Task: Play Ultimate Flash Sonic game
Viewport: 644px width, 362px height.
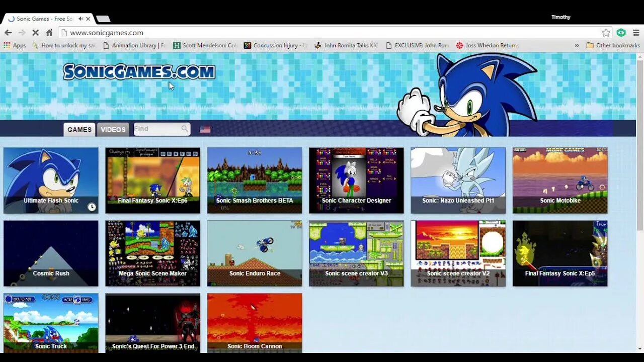Action: pos(51,180)
